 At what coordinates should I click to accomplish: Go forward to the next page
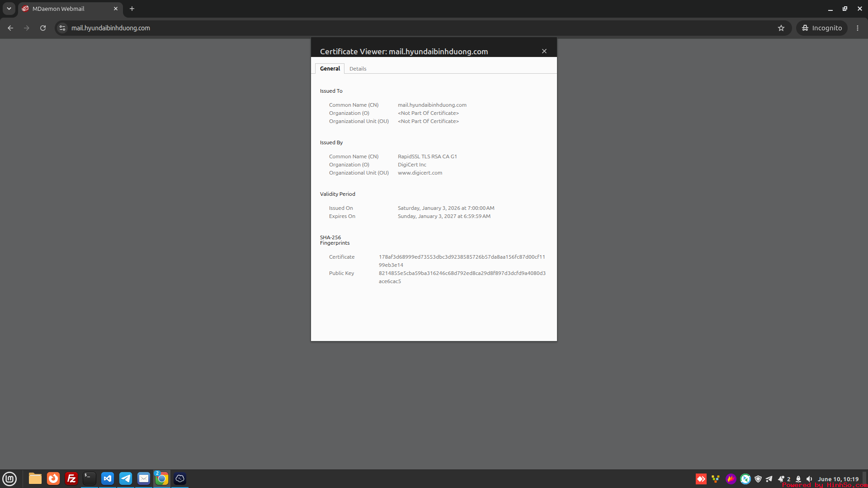27,28
